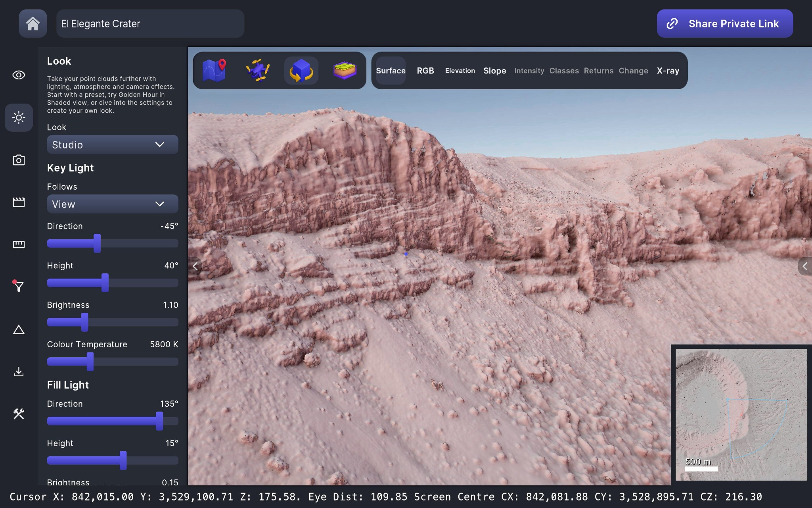Click the 5800 K colour temperature value
The image size is (812, 508).
(164, 344)
